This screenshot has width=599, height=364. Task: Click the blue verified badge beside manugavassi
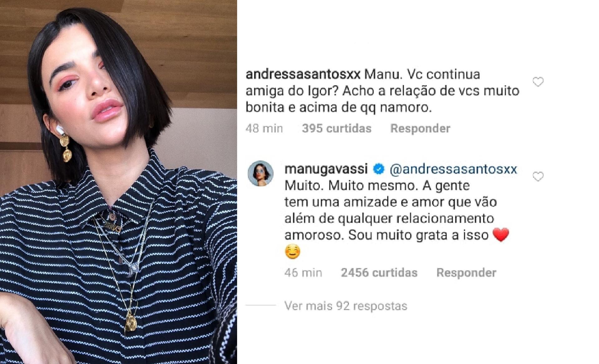[379, 169]
